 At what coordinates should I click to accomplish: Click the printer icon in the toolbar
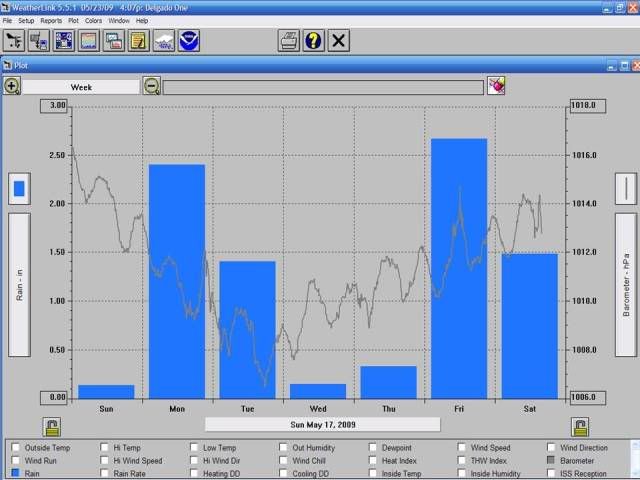click(x=289, y=41)
